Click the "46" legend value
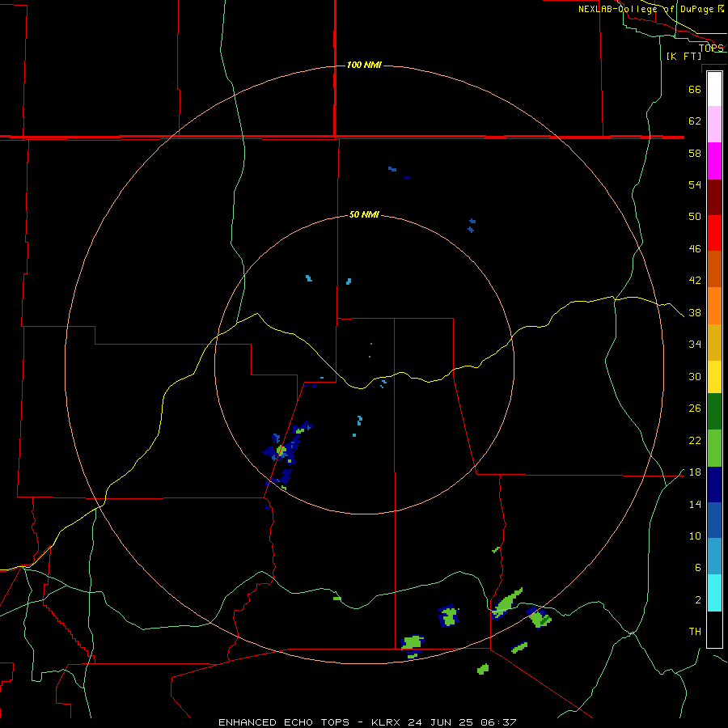Image resolution: width=728 pixels, height=728 pixels. tap(695, 248)
